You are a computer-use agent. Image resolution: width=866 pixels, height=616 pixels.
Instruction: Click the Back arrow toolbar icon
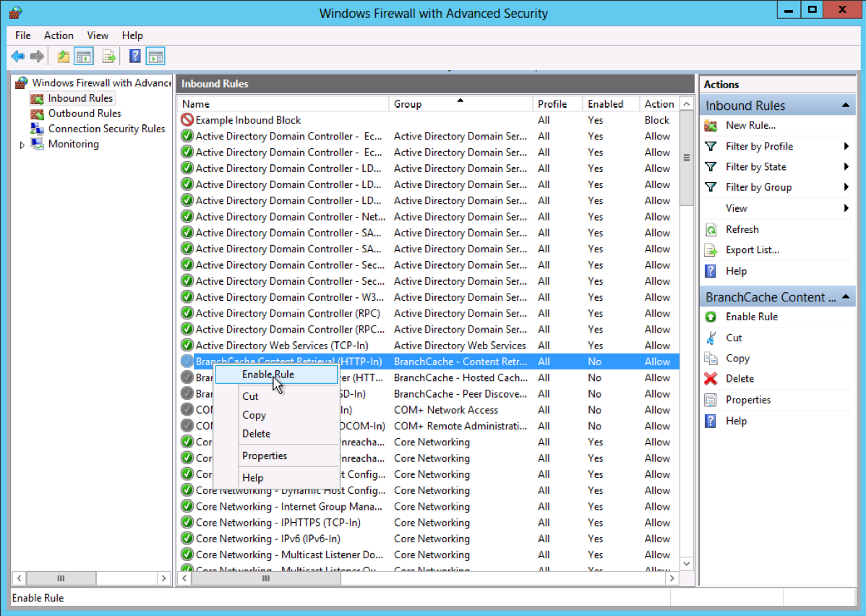pyautogui.click(x=17, y=56)
